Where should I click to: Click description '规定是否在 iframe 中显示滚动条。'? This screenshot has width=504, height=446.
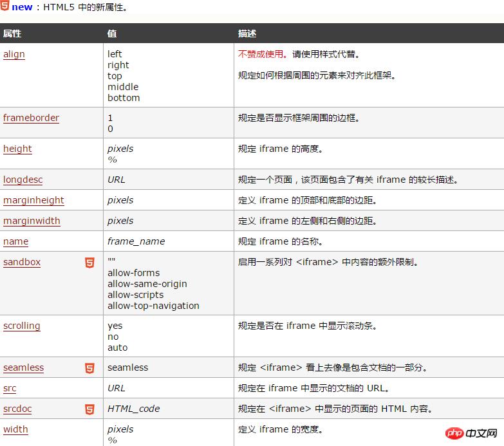point(308,326)
